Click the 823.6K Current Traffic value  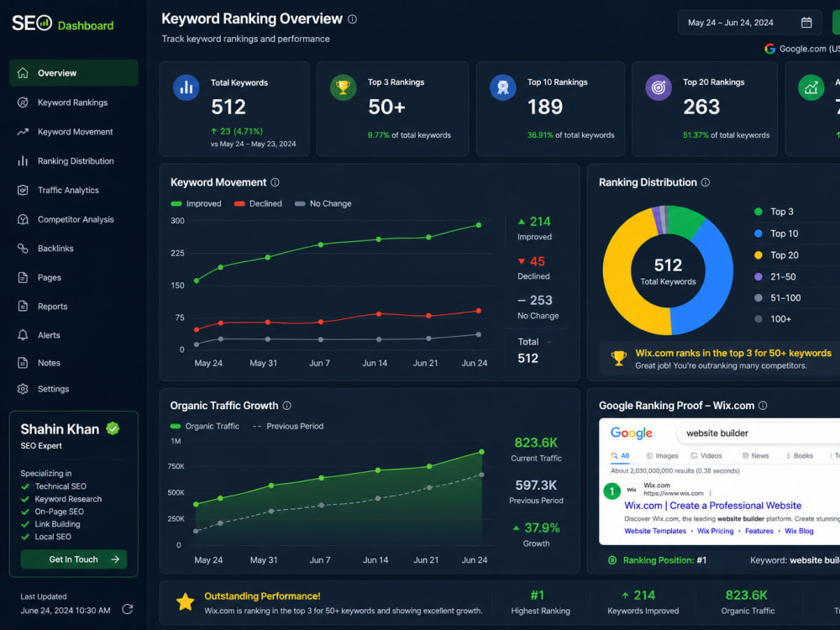536,443
